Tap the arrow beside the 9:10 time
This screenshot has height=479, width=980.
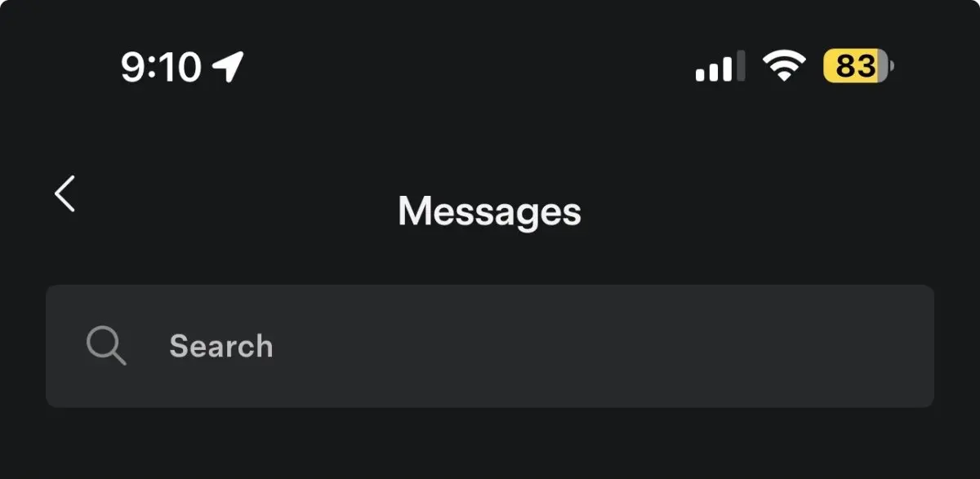(x=228, y=66)
